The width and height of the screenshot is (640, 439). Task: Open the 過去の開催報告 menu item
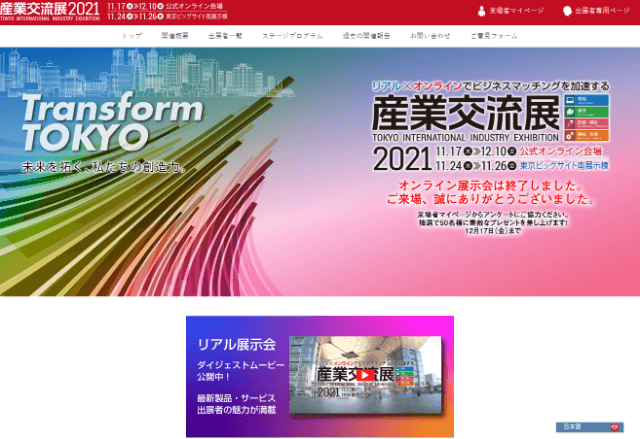(x=367, y=36)
